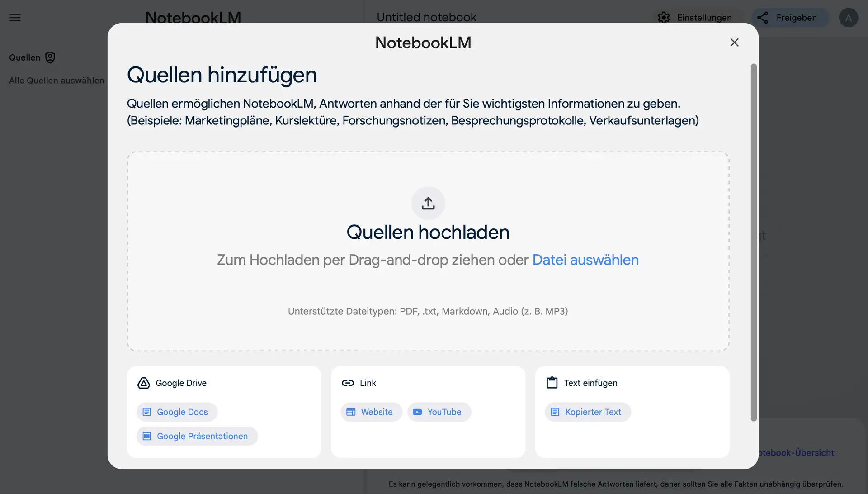Click the Quellen shield icon
This screenshot has height=494, width=868.
tap(50, 57)
